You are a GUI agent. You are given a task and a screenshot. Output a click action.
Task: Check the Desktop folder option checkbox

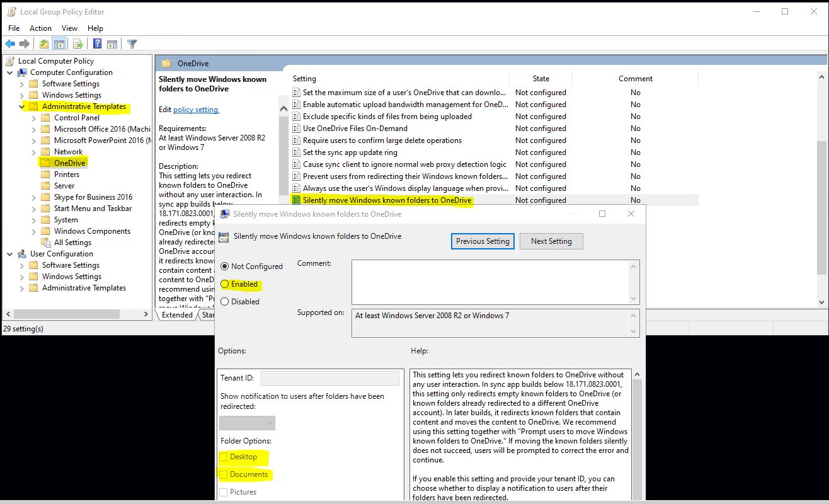(x=224, y=457)
